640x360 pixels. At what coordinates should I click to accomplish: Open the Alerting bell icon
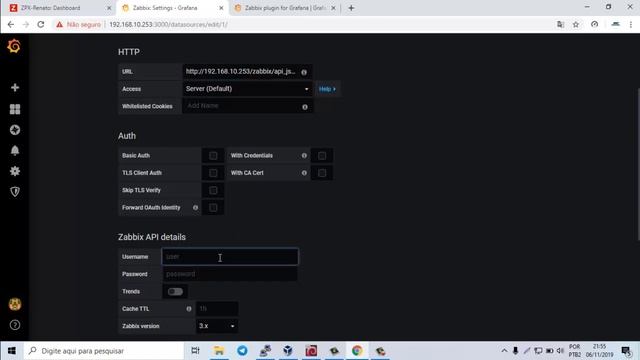coord(15,151)
